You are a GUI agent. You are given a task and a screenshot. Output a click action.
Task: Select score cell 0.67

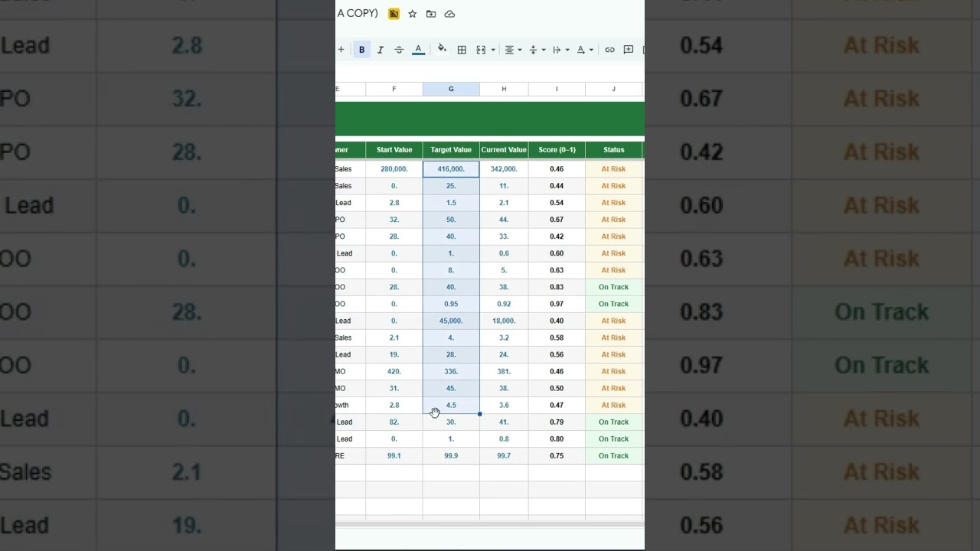click(557, 220)
